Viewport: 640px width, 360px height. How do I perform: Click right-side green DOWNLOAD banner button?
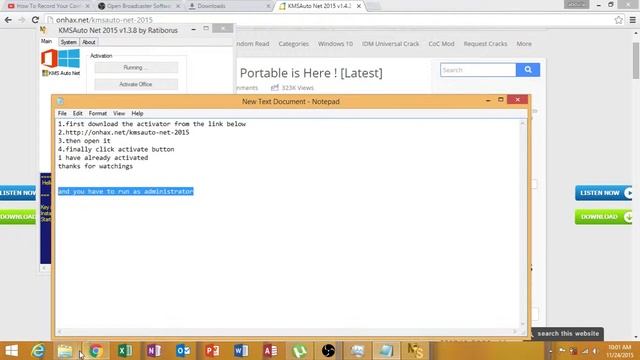pyautogui.click(x=603, y=217)
